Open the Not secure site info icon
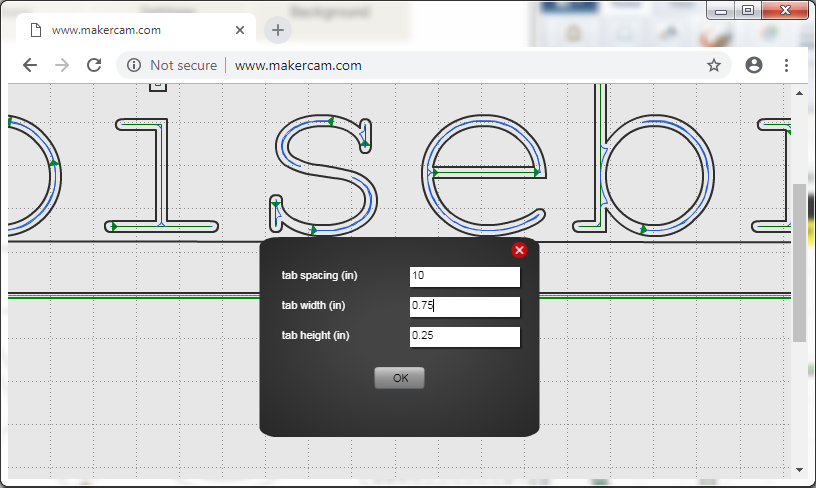 pos(134,65)
